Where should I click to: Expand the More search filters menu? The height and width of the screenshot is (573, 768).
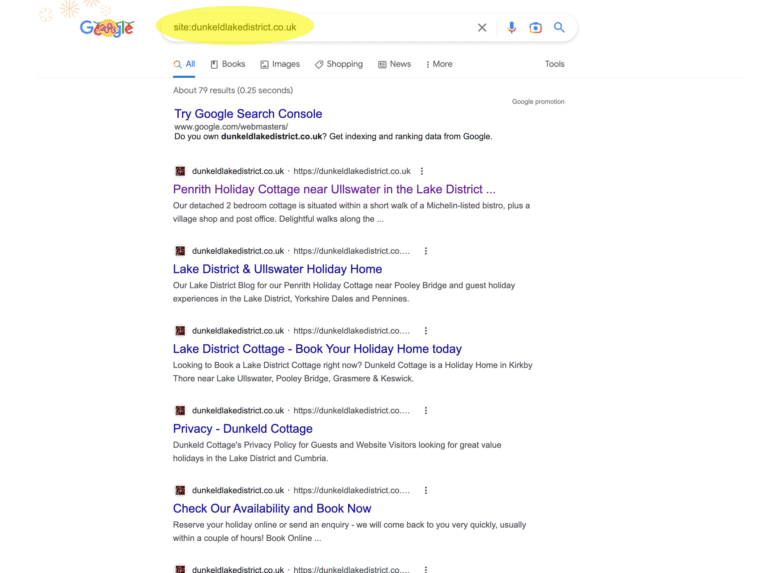[439, 64]
